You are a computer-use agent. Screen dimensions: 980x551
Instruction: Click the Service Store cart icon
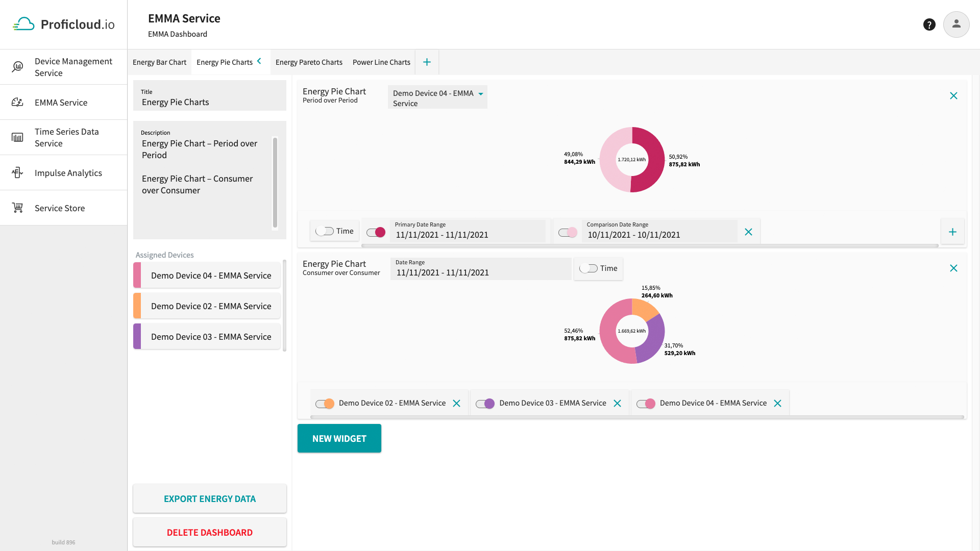click(x=17, y=208)
